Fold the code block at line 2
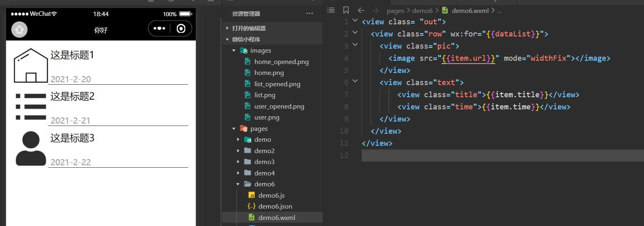This screenshot has width=644, height=226. pyautogui.click(x=355, y=32)
